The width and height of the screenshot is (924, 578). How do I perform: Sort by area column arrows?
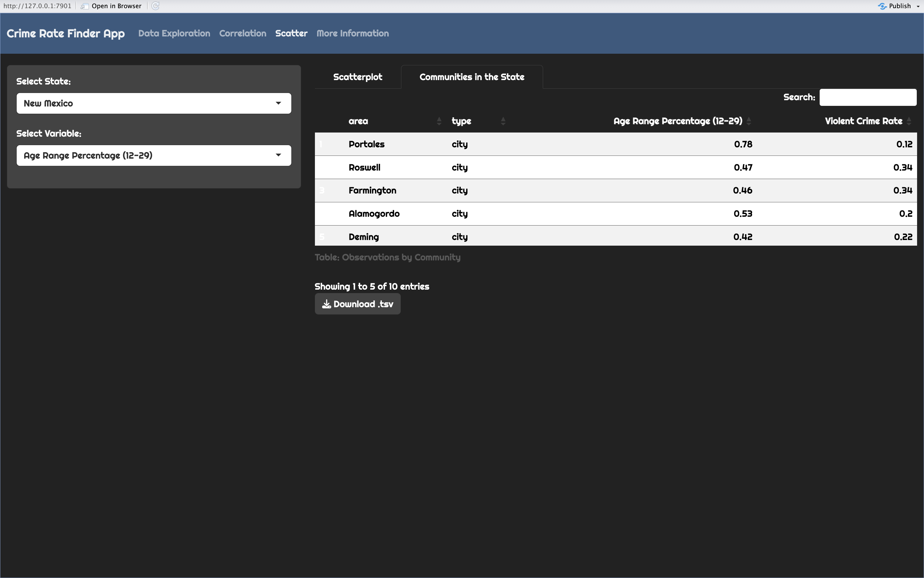pyautogui.click(x=439, y=121)
